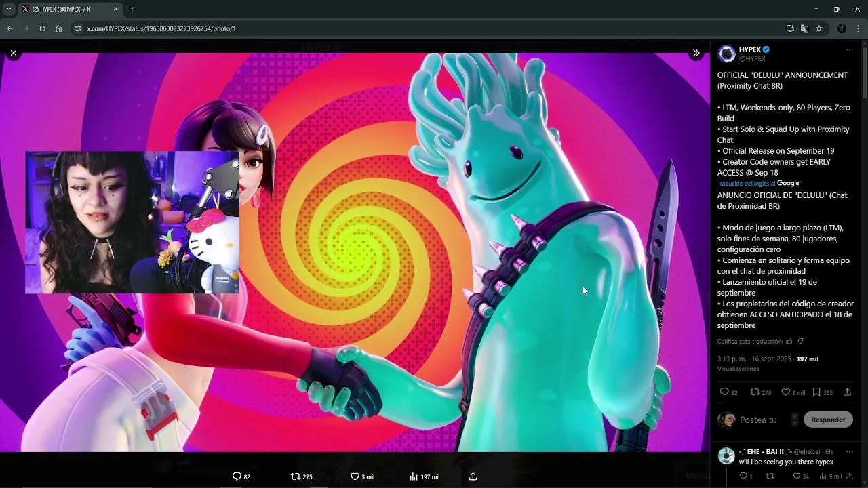View analytics 9 mil on EHE - BAI comment
The image size is (868, 488).
click(x=831, y=476)
